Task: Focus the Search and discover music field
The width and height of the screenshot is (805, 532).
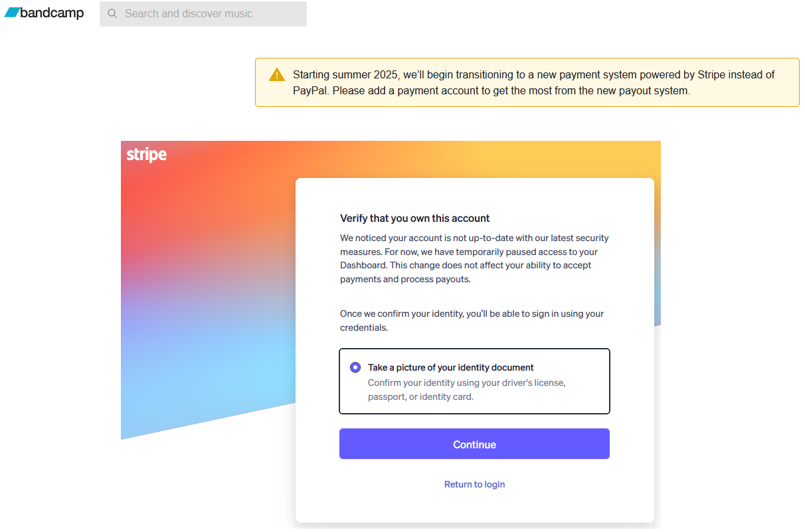Action: (x=203, y=14)
